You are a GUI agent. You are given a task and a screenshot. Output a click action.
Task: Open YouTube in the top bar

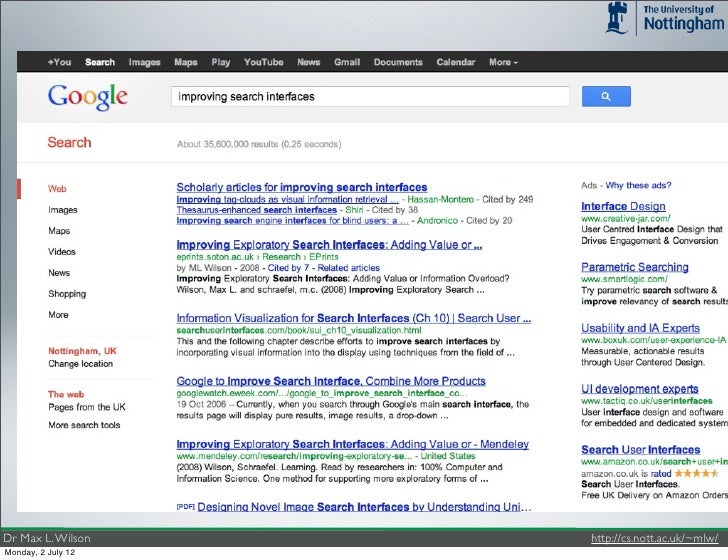point(264,62)
